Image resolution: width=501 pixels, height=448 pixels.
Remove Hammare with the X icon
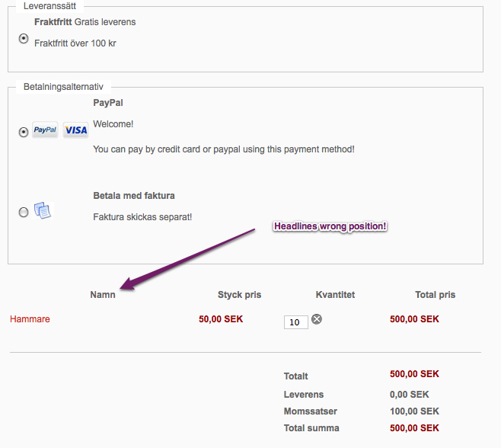coord(317,319)
